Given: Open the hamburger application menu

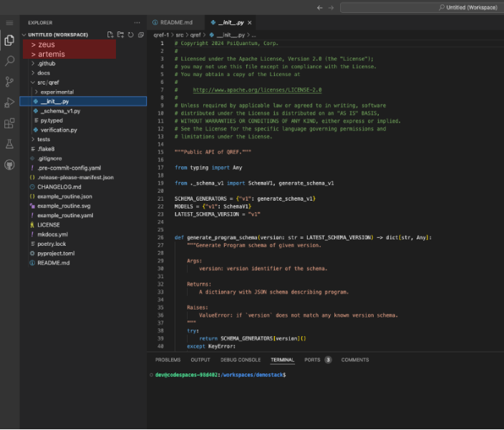Looking at the screenshot, I should tap(9, 23).
